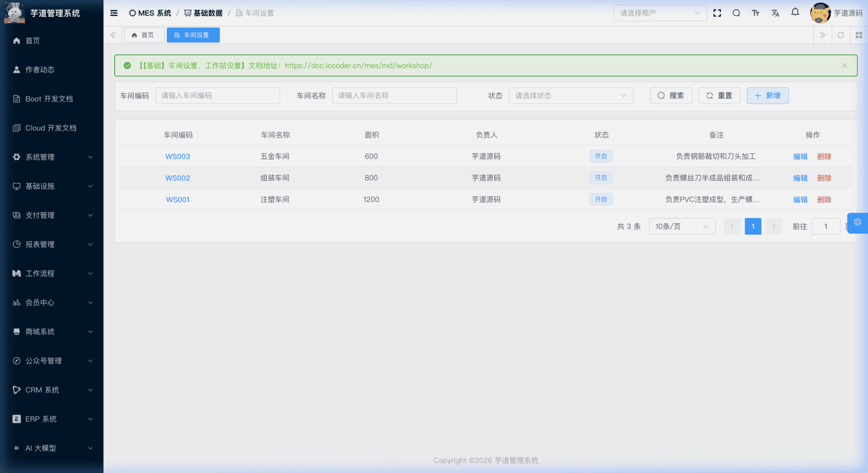This screenshot has width=868, height=473.
Task: Refresh the current tab page icon
Action: tap(841, 35)
